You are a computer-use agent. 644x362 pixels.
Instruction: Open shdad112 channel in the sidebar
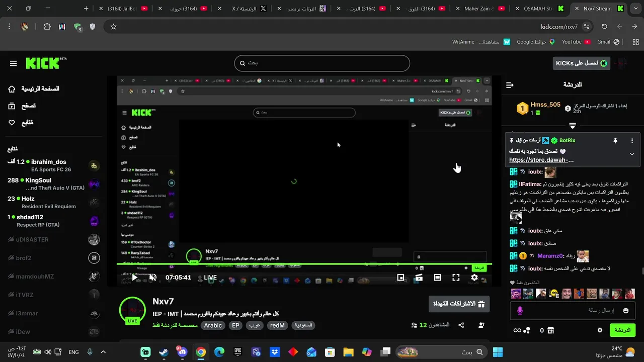[x=53, y=221]
